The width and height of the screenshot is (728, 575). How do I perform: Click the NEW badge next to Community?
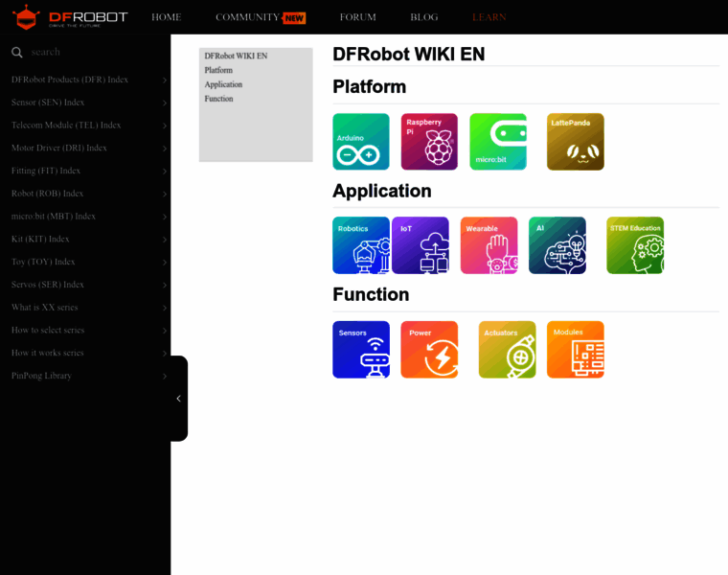(x=294, y=18)
